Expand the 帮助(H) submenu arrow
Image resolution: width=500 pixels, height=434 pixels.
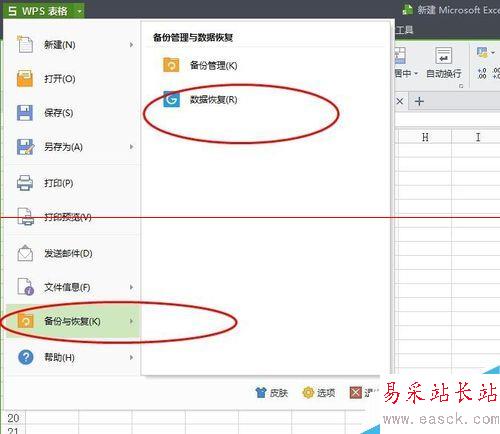click(131, 357)
